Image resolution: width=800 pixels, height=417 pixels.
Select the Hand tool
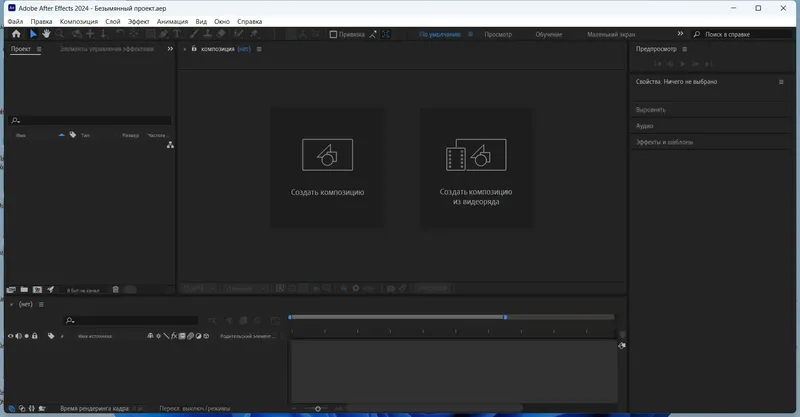click(46, 34)
